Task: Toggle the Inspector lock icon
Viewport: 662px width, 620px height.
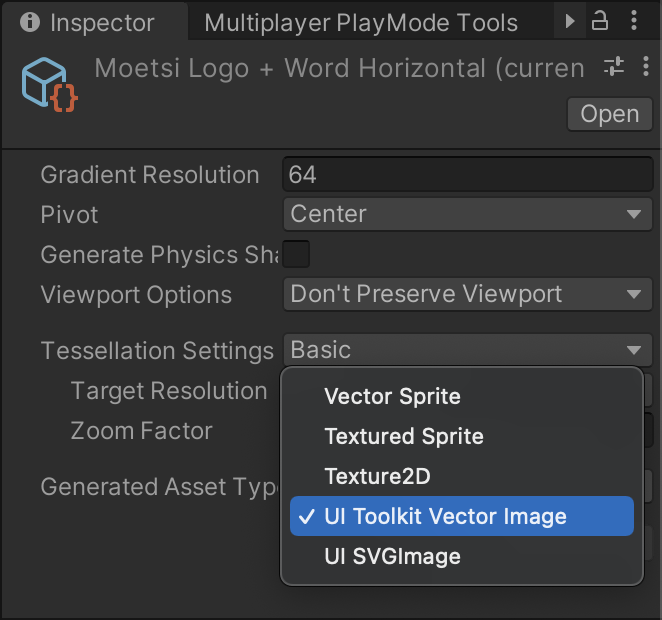Action: pos(600,21)
